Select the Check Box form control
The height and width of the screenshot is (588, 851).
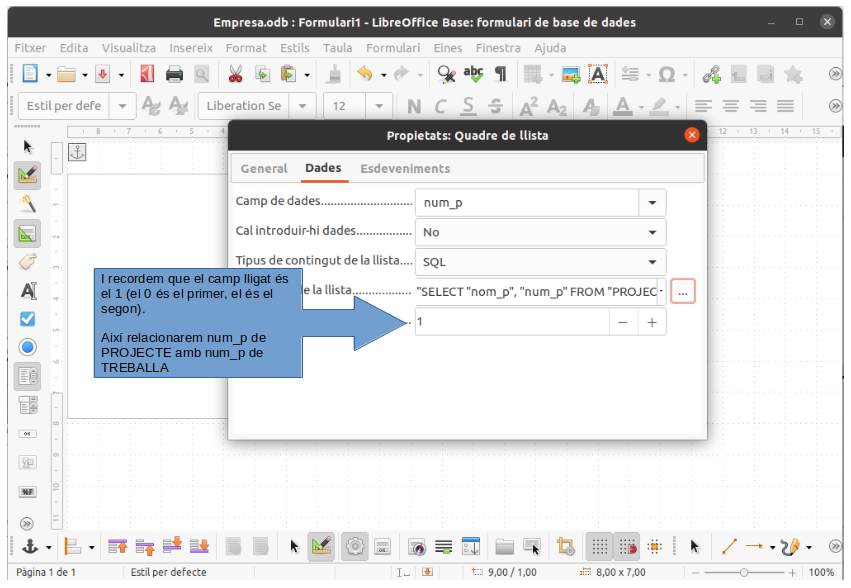[28, 319]
